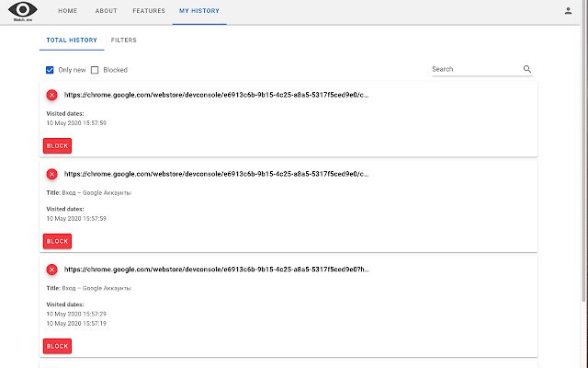Switch to the Total History tab
This screenshot has width=588, height=368.
(72, 40)
